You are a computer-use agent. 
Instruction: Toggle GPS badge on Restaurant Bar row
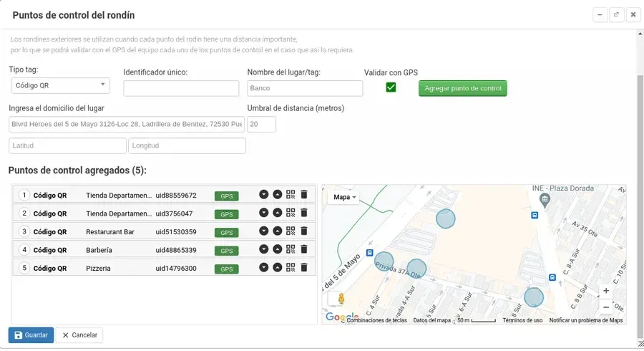click(x=226, y=232)
